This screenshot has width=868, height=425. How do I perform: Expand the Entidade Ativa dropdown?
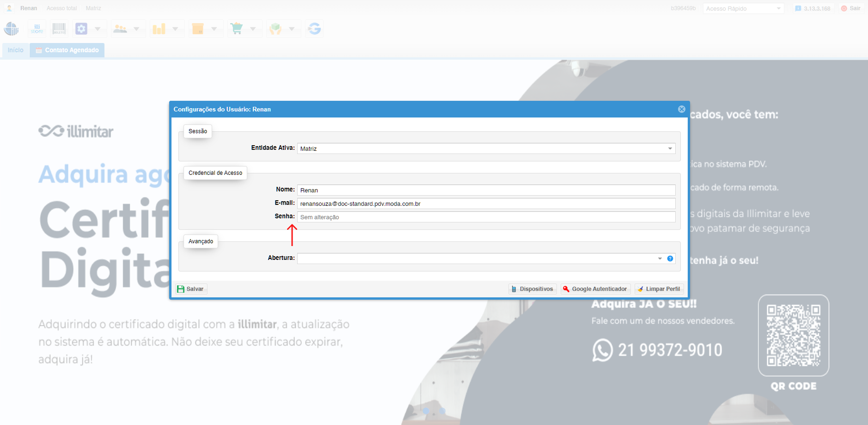coord(670,148)
